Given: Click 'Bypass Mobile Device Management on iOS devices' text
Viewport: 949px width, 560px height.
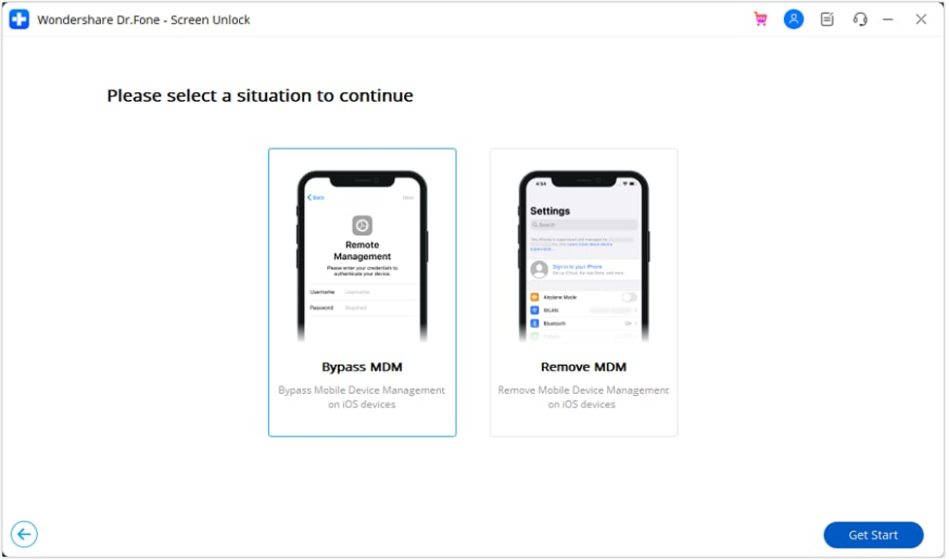Looking at the screenshot, I should click(362, 397).
